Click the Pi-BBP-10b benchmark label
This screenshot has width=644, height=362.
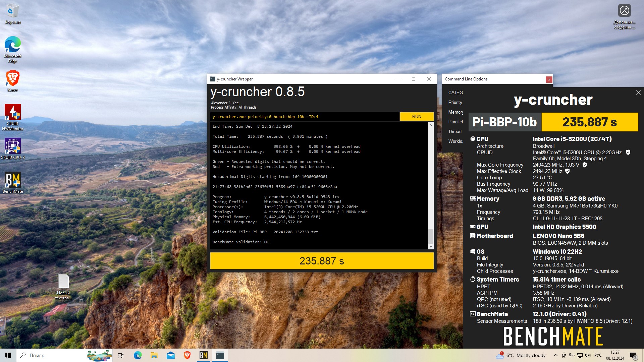click(x=504, y=122)
